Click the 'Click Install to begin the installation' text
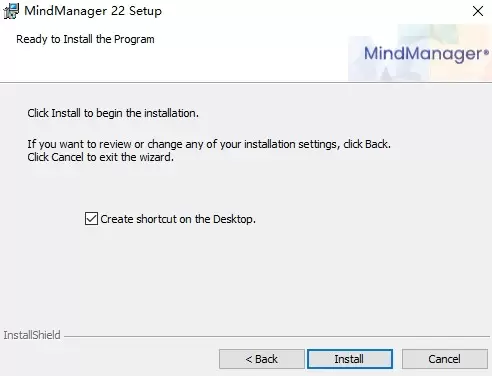Image resolution: width=492 pixels, height=376 pixels. coord(113,113)
